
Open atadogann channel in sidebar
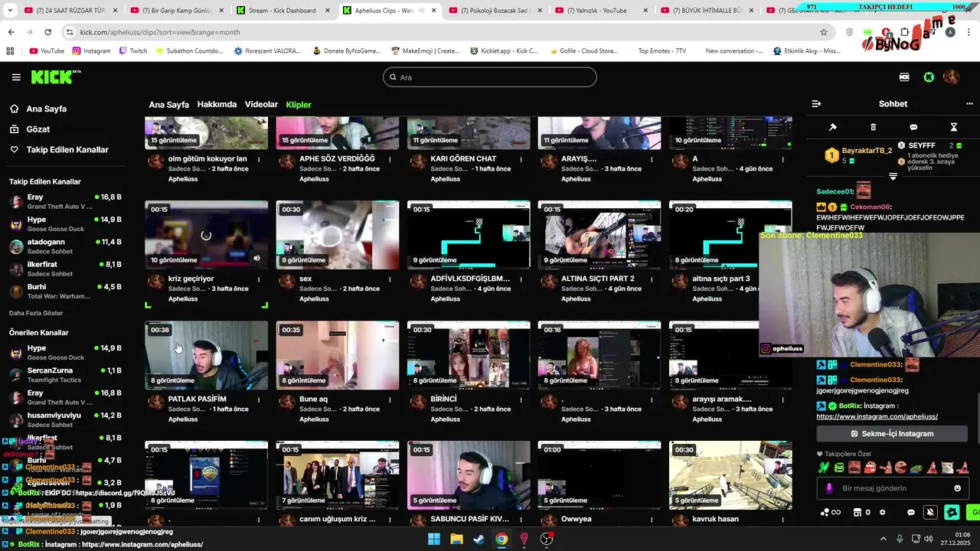pyautogui.click(x=65, y=246)
